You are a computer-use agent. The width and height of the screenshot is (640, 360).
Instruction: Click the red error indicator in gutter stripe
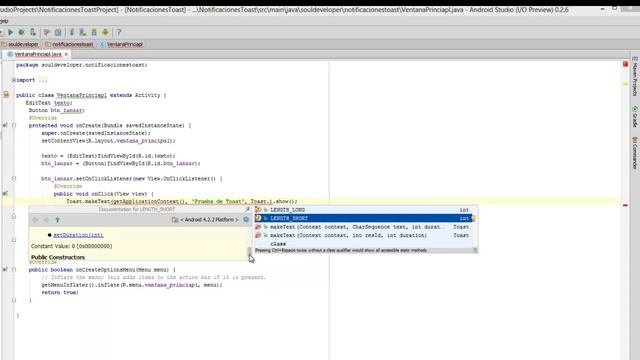point(625,64)
